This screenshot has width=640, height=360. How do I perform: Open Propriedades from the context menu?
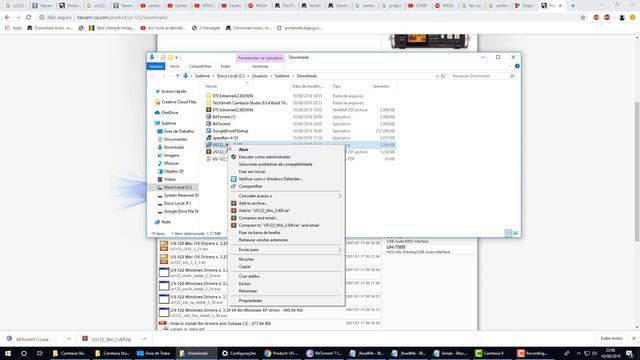tap(250, 301)
